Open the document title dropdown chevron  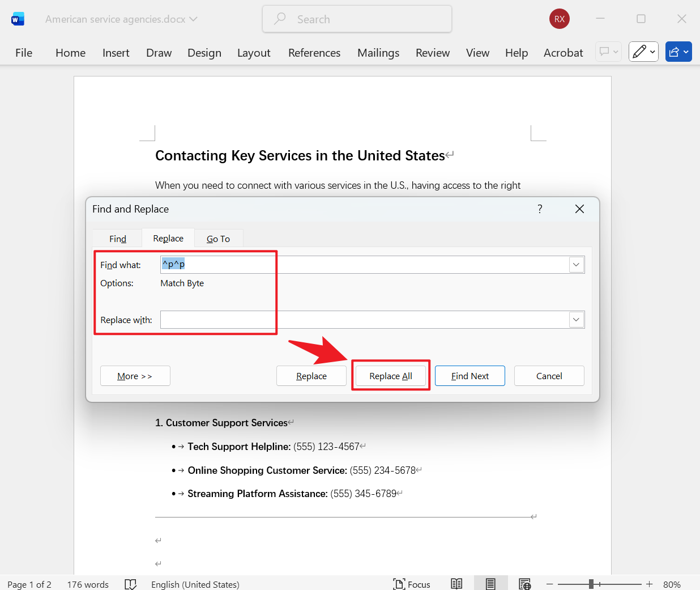[194, 19]
